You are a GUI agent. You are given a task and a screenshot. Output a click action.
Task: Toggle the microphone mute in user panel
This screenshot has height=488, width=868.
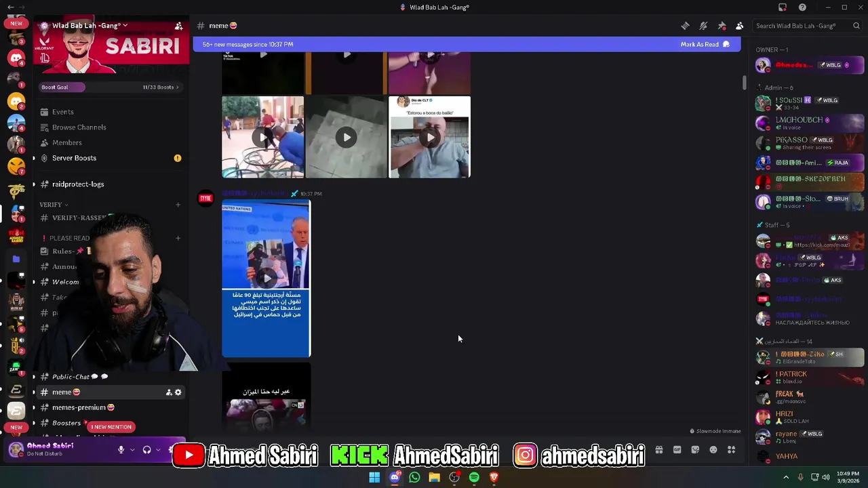click(121, 450)
